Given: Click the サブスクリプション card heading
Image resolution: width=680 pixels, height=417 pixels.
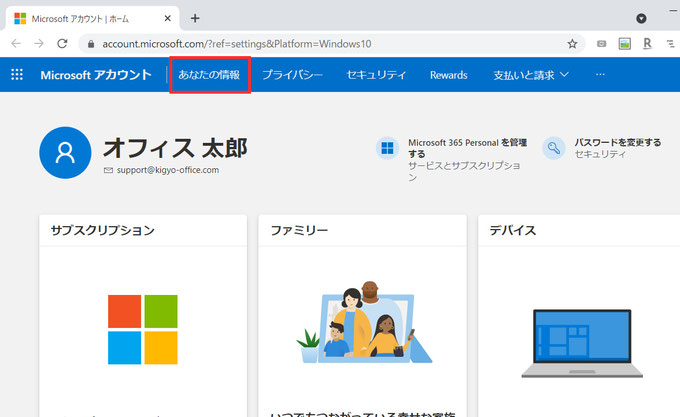Looking at the screenshot, I should [x=103, y=230].
